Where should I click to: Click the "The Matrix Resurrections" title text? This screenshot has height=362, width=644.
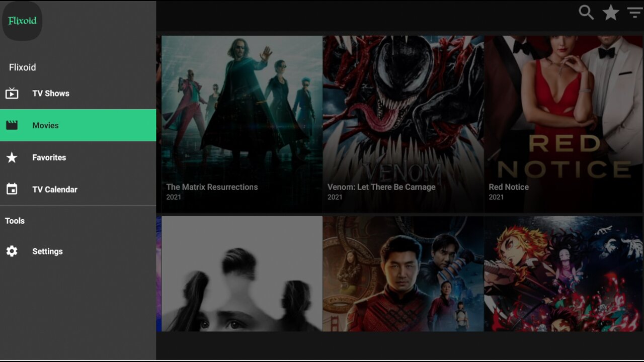click(212, 187)
